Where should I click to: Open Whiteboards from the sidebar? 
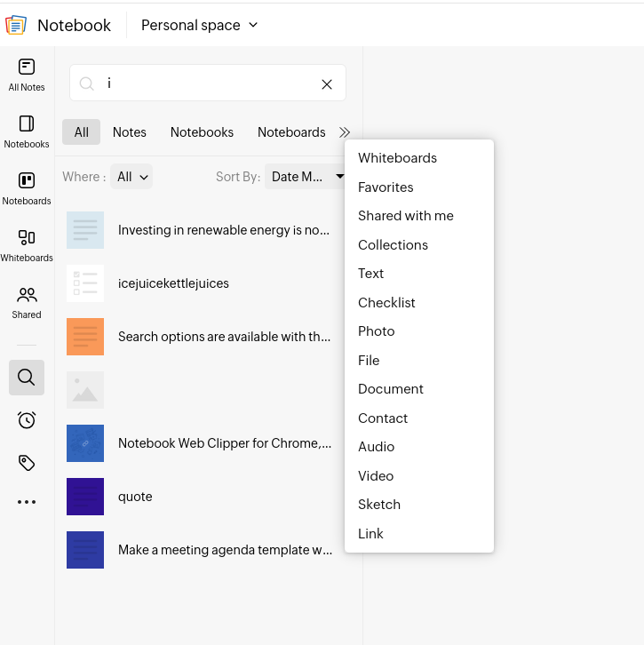[27, 245]
